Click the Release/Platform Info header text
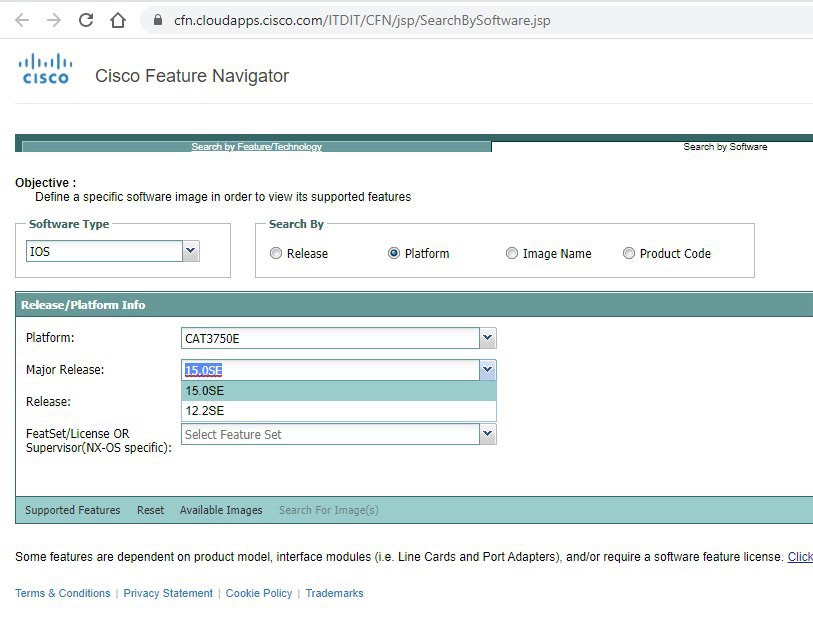Image resolution: width=813 pixels, height=628 pixels. [x=83, y=304]
